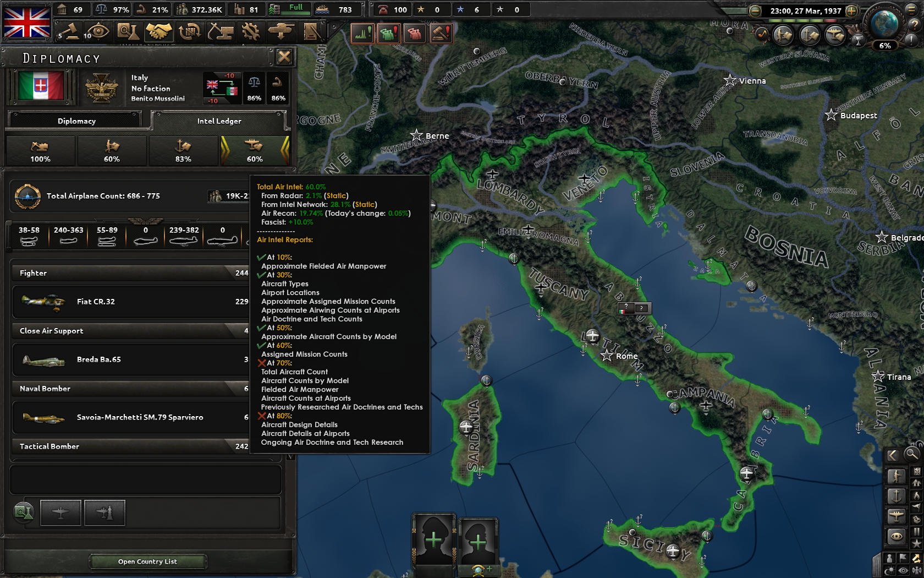Switch to the Diplomacy tab
The width and height of the screenshot is (924, 578).
(76, 121)
